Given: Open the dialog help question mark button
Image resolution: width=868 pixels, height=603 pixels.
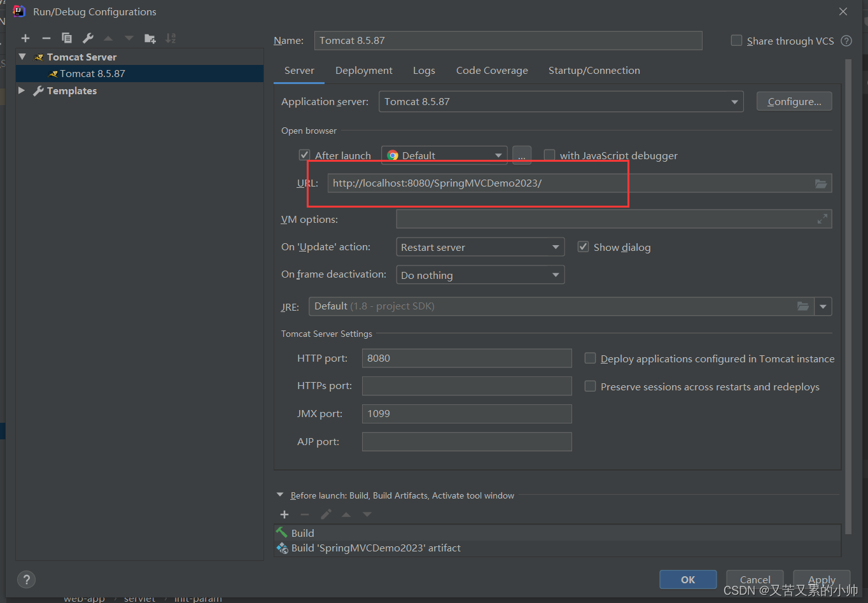Looking at the screenshot, I should [x=26, y=579].
